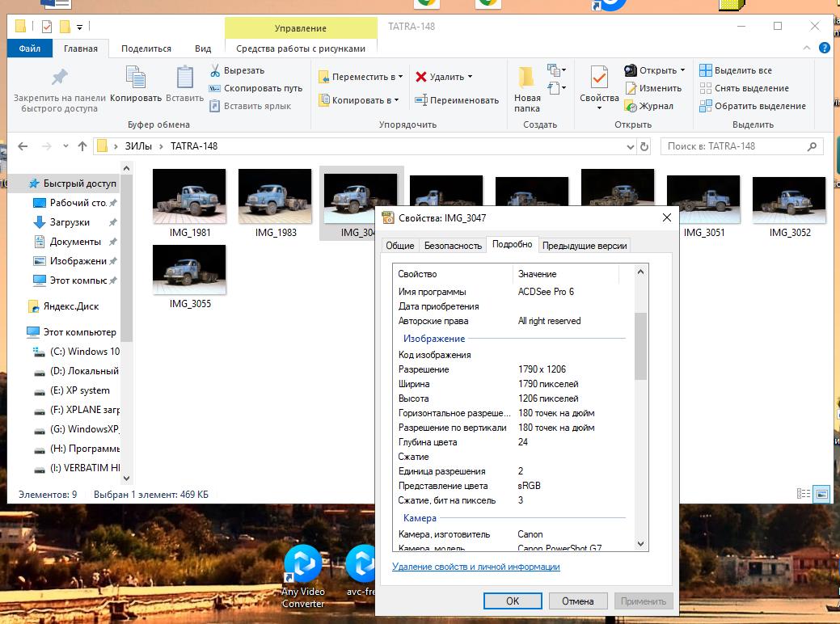Open the View ribbon tab
Image resolution: width=840 pixels, height=624 pixels.
click(x=203, y=48)
